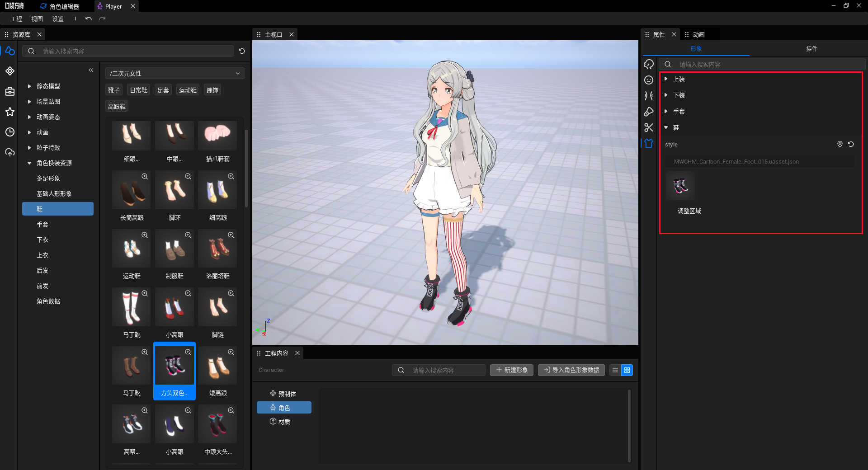Open the history clock icon

[10, 132]
